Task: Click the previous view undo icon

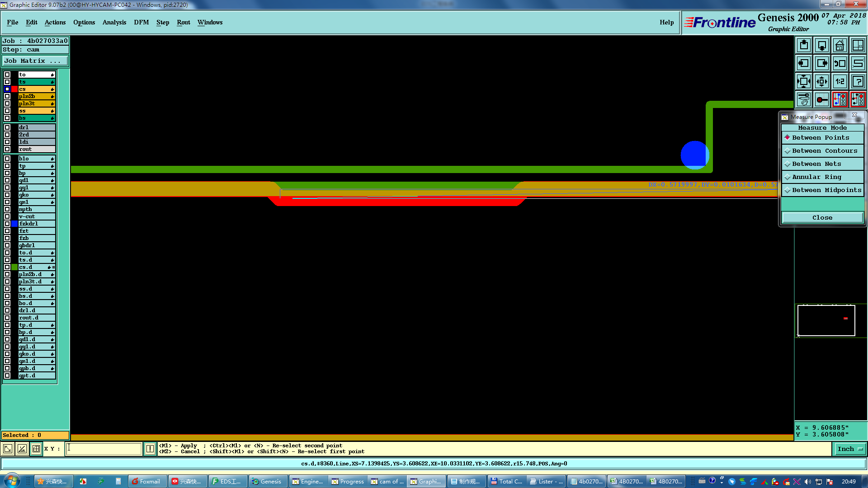Action: pos(840,63)
